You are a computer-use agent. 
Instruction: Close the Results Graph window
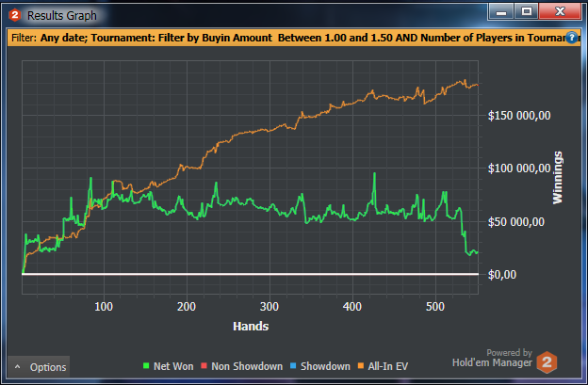(x=560, y=11)
